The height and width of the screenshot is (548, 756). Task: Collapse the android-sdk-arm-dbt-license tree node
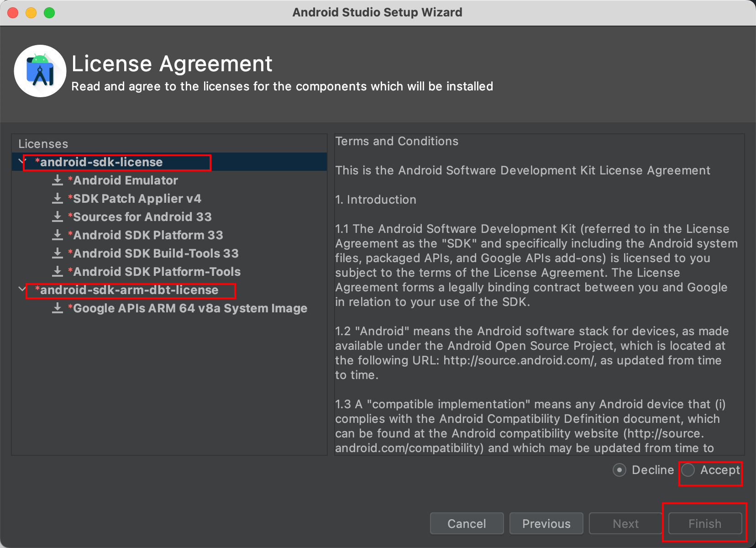(21, 290)
